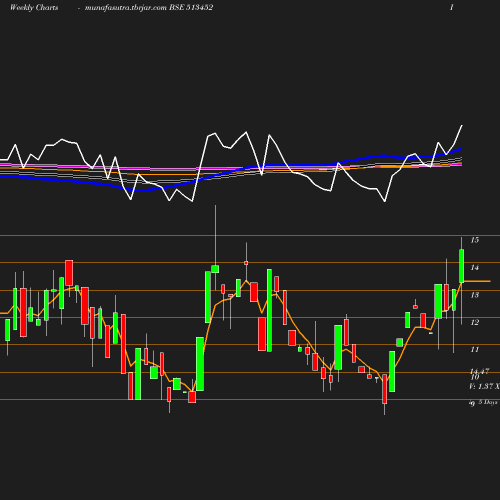Image resolution: width=500 pixels, height=500 pixels.
Task: Click the "munafasutra.tbrjar.com" source label
Action: pos(126,8)
